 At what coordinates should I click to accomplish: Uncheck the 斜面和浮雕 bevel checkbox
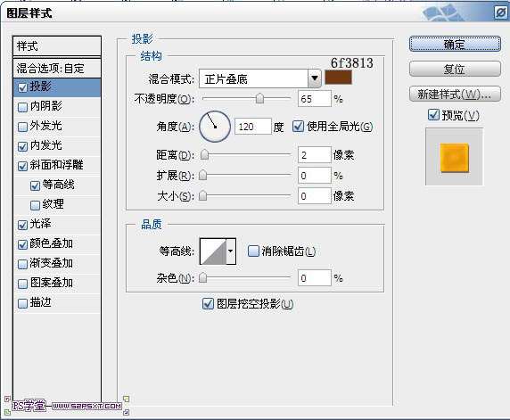(22, 166)
